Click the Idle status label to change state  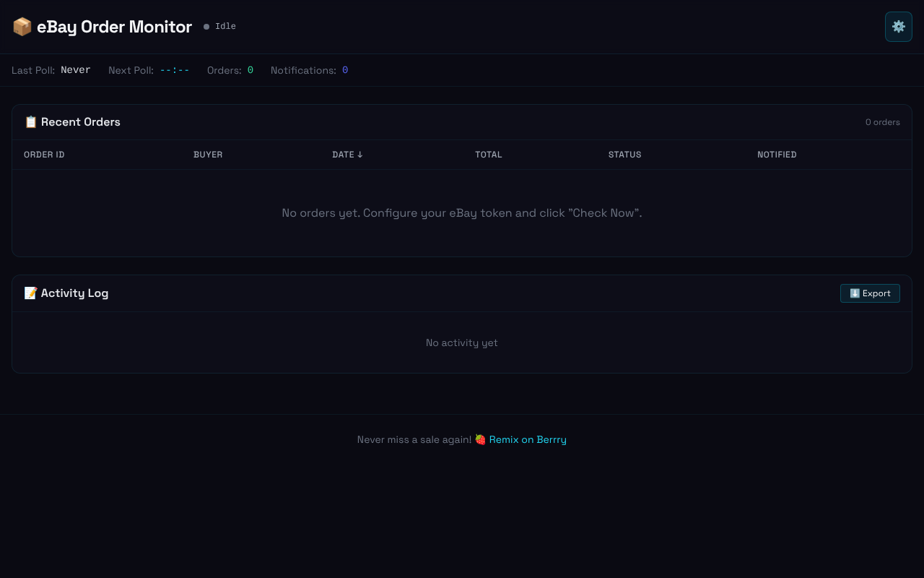225,26
